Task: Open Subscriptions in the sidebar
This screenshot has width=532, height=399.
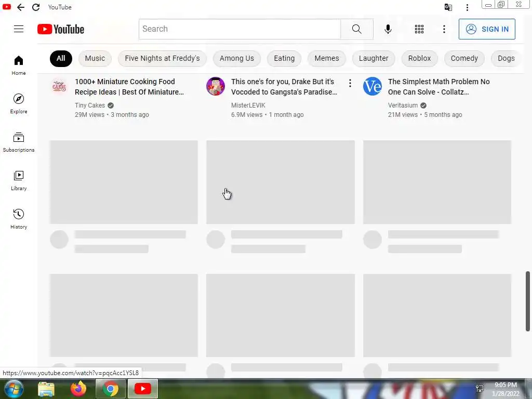Action: click(19, 142)
